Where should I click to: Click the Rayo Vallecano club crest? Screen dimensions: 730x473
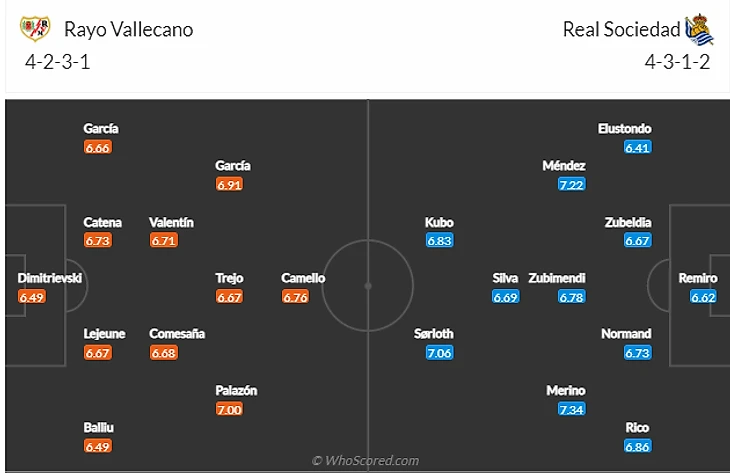(35, 28)
